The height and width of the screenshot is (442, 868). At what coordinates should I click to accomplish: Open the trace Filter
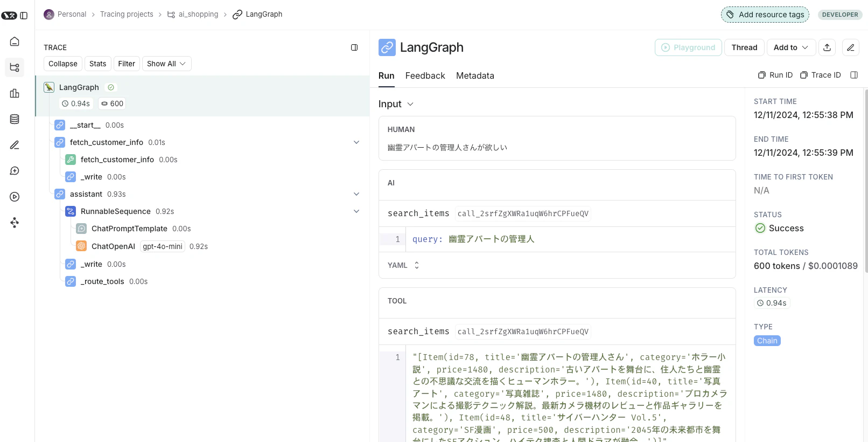(127, 64)
